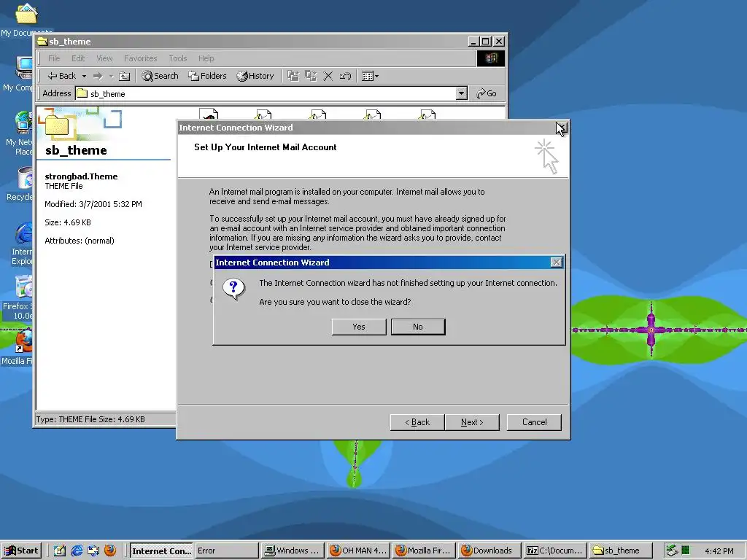The width and height of the screenshot is (747, 560).
Task: Select Recycle Bin desktop icon
Action: coord(20,183)
